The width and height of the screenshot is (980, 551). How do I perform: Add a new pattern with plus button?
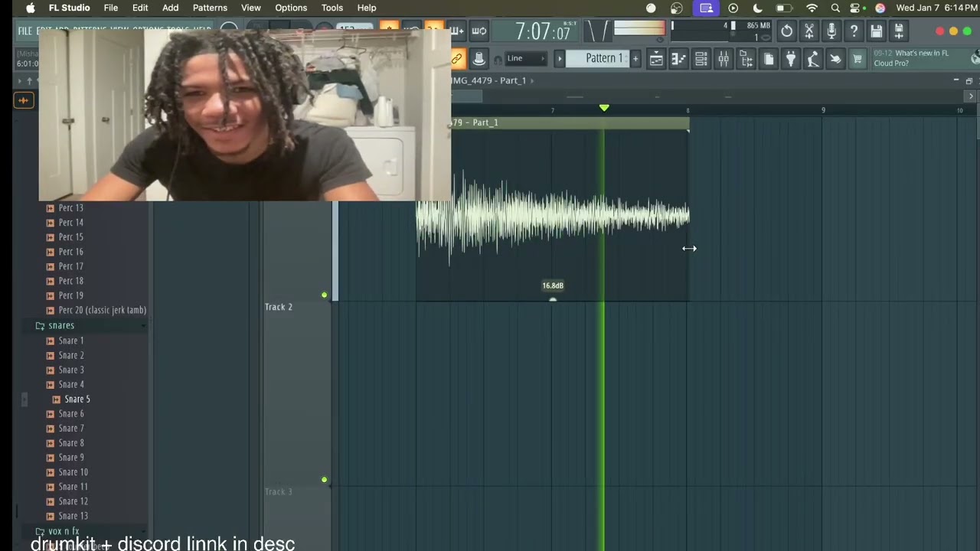[x=635, y=59]
